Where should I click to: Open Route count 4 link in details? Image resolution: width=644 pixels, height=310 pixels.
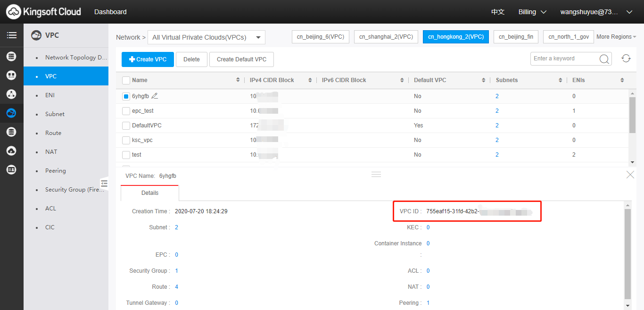tap(177, 287)
